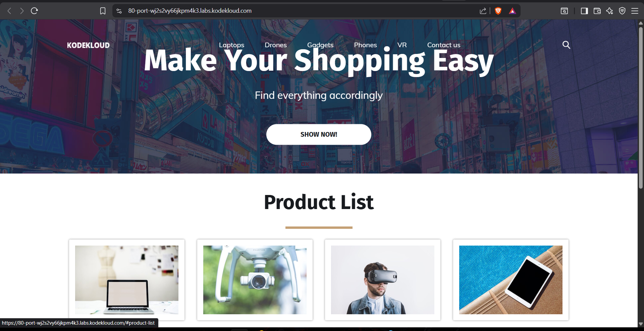Click the website search magnifier icon
644x331 pixels.
click(x=566, y=45)
